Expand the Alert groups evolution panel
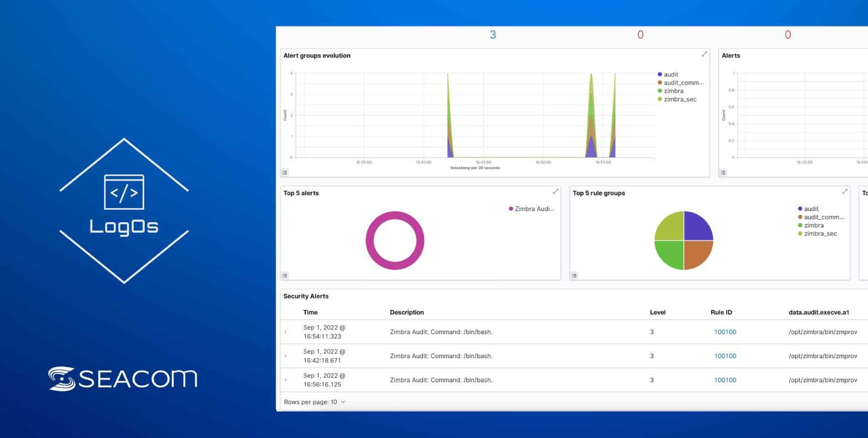The image size is (868, 438). click(705, 54)
